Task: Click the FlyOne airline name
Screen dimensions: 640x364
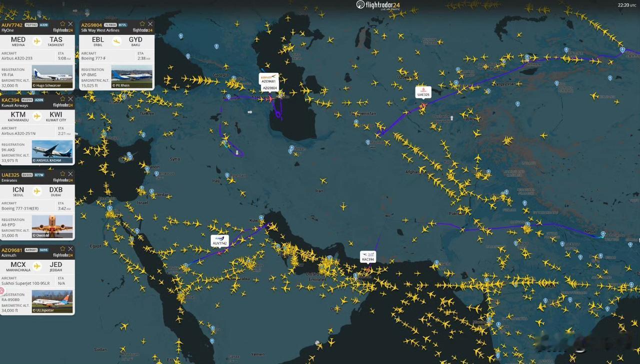Action: [7, 30]
